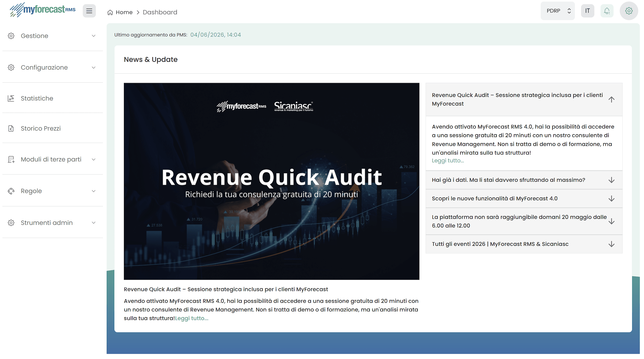Expand the Configurazione menu chevron

pos(94,67)
